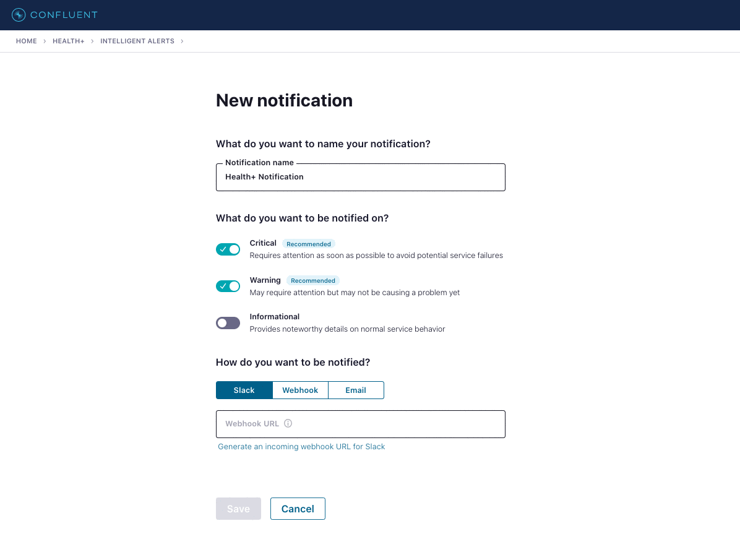This screenshot has width=740, height=560.
Task: Focus the Webhook URL input field
Action: (x=361, y=424)
